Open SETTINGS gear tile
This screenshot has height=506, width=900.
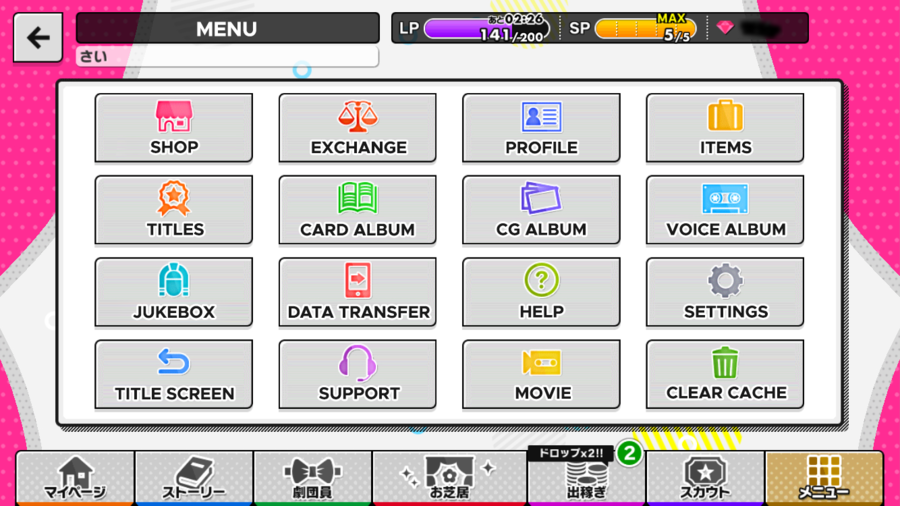click(x=724, y=292)
